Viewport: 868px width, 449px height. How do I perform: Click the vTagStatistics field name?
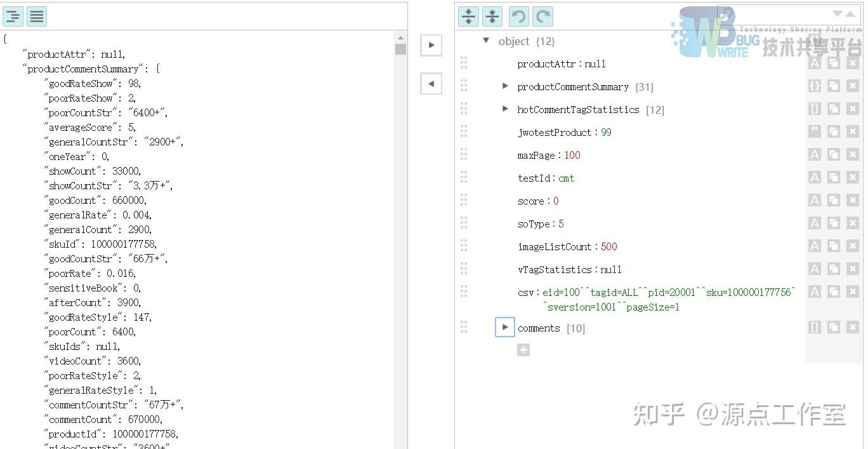pos(555,269)
